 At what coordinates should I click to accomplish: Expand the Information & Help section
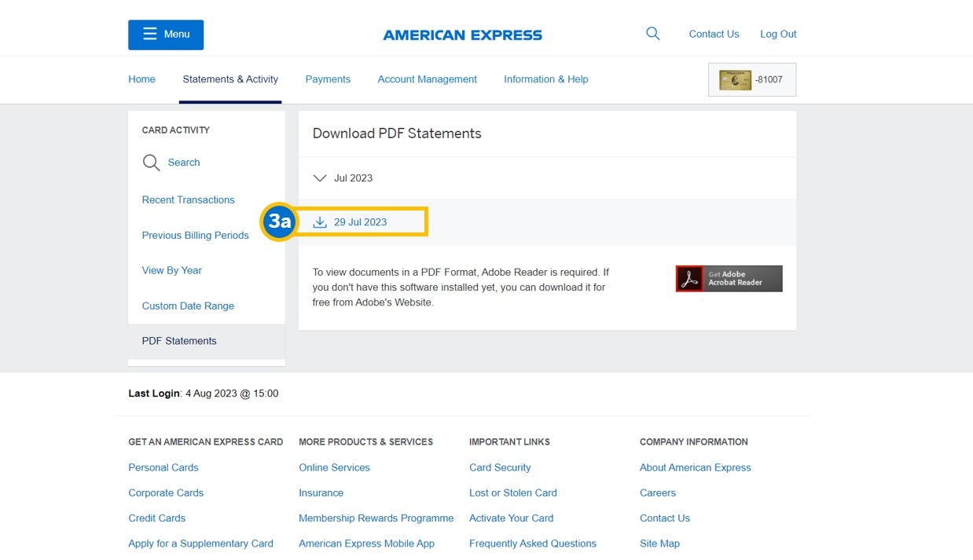click(x=545, y=79)
